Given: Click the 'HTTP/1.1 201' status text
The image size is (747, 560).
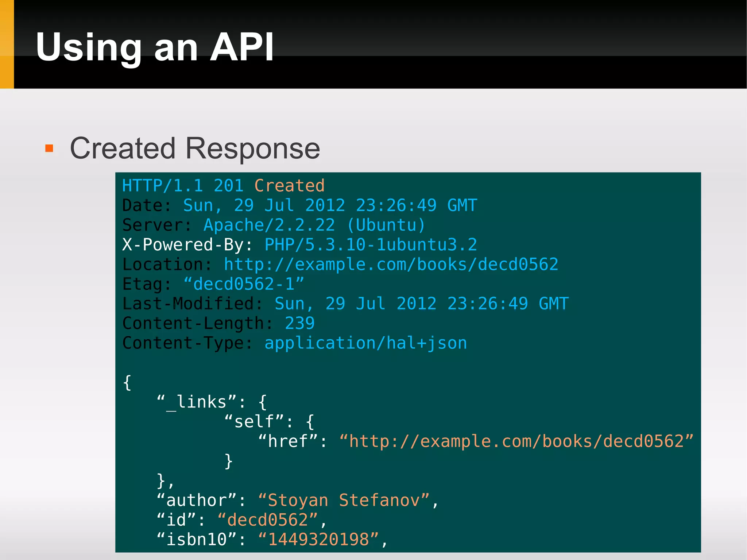Looking at the screenshot, I should click(183, 186).
